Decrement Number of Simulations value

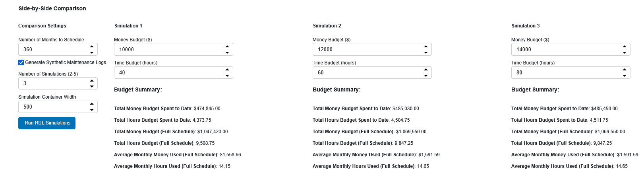click(92, 86)
